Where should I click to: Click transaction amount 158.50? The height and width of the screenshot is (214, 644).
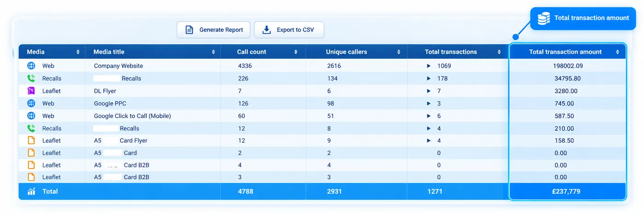pos(564,141)
